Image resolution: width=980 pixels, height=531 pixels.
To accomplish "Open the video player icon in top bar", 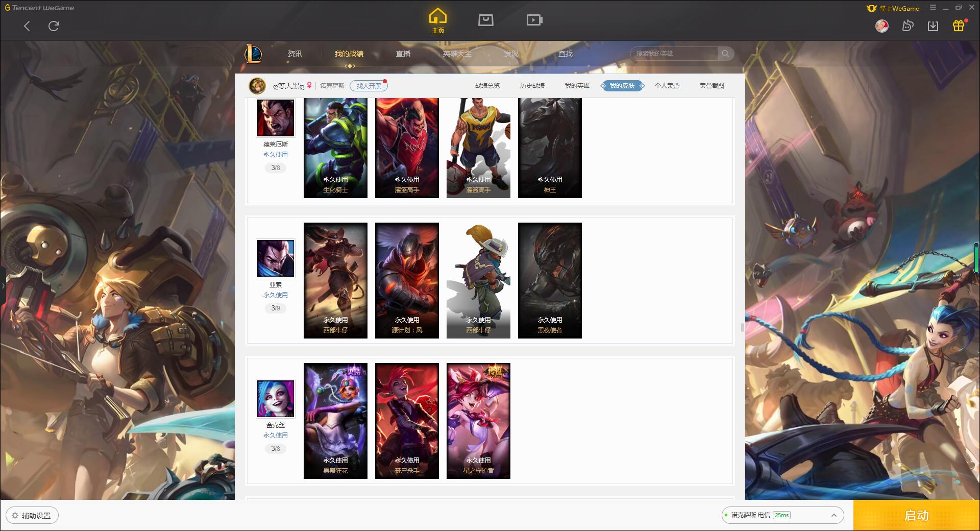I will (534, 20).
